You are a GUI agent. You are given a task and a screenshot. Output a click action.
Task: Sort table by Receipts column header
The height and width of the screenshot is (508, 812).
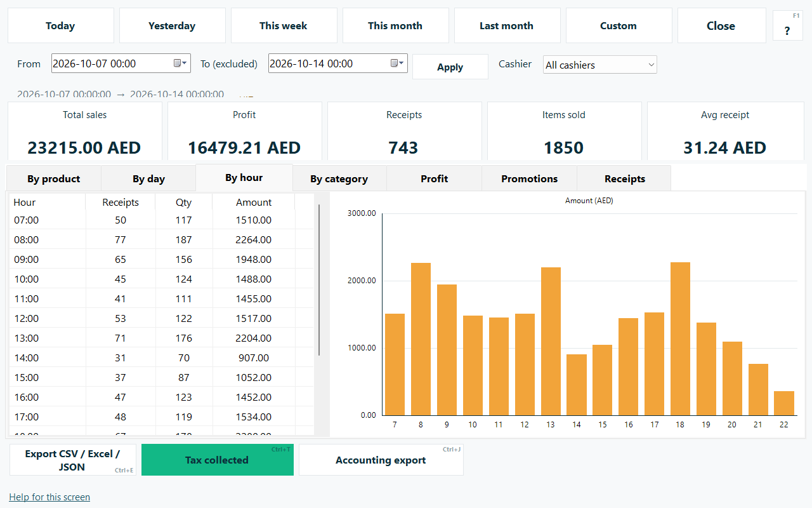121,203
